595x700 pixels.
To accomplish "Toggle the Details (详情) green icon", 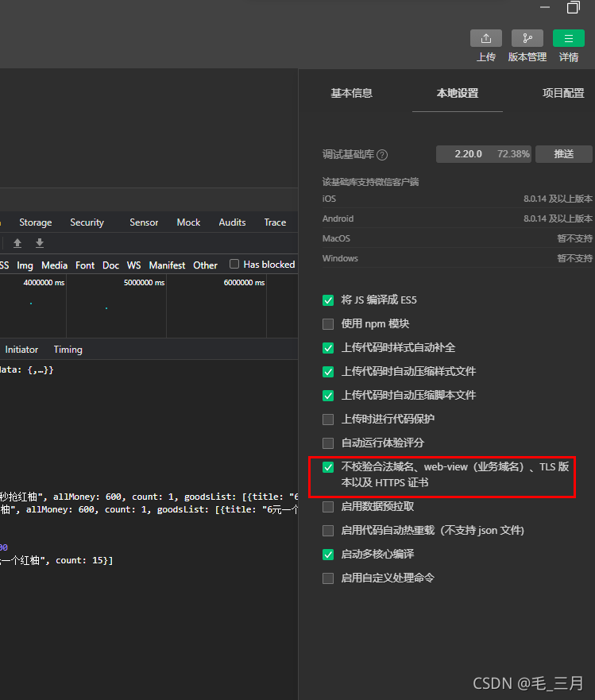I will click(x=568, y=38).
